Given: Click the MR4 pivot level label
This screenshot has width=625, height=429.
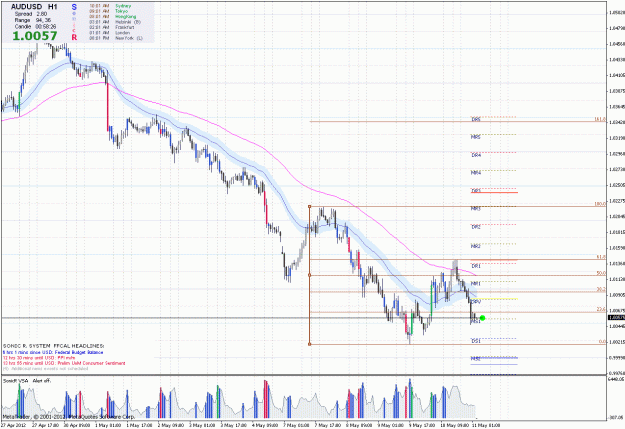Looking at the screenshot, I should click(x=476, y=173).
